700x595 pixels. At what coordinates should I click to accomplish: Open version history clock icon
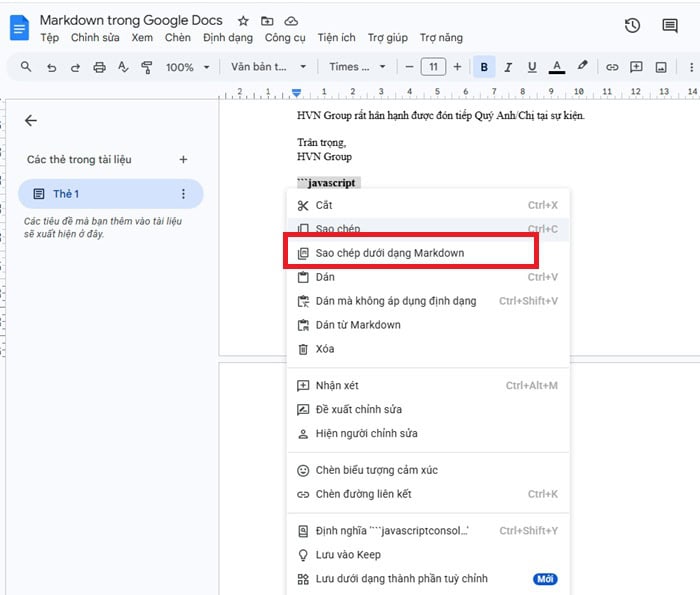point(632,27)
